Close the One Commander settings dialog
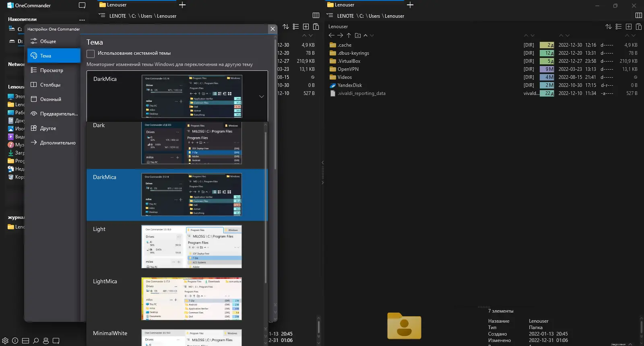This screenshot has width=644, height=346. tap(272, 29)
